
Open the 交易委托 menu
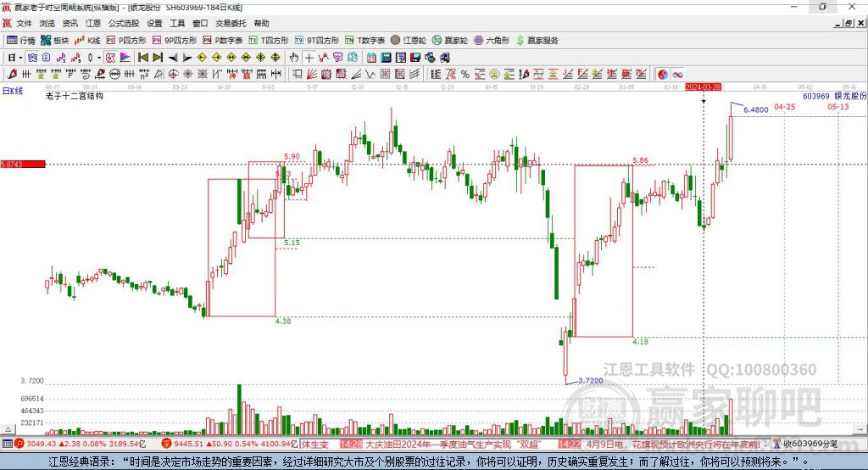(231, 23)
